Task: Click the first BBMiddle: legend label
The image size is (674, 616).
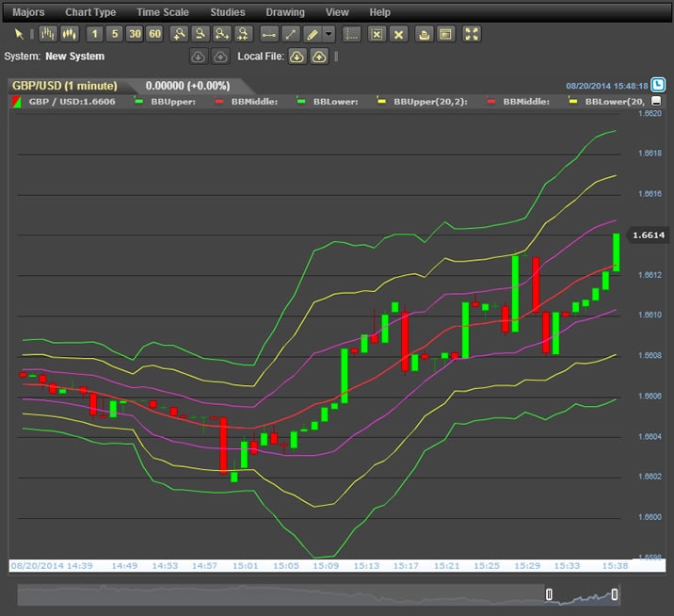Action: point(254,102)
